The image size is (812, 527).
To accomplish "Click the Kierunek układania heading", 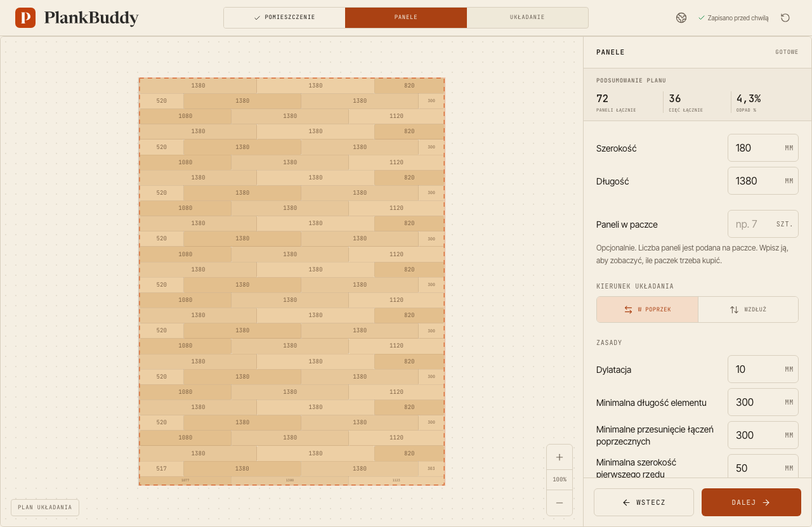I will [x=635, y=286].
